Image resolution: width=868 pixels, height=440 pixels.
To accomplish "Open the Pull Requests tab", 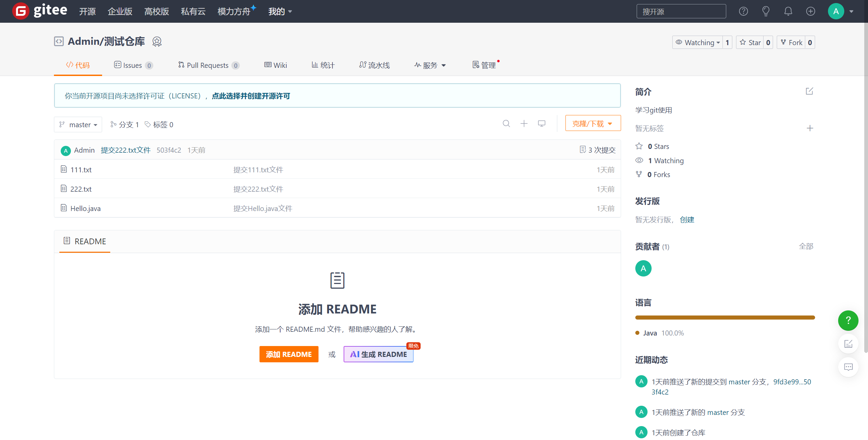I will click(208, 65).
